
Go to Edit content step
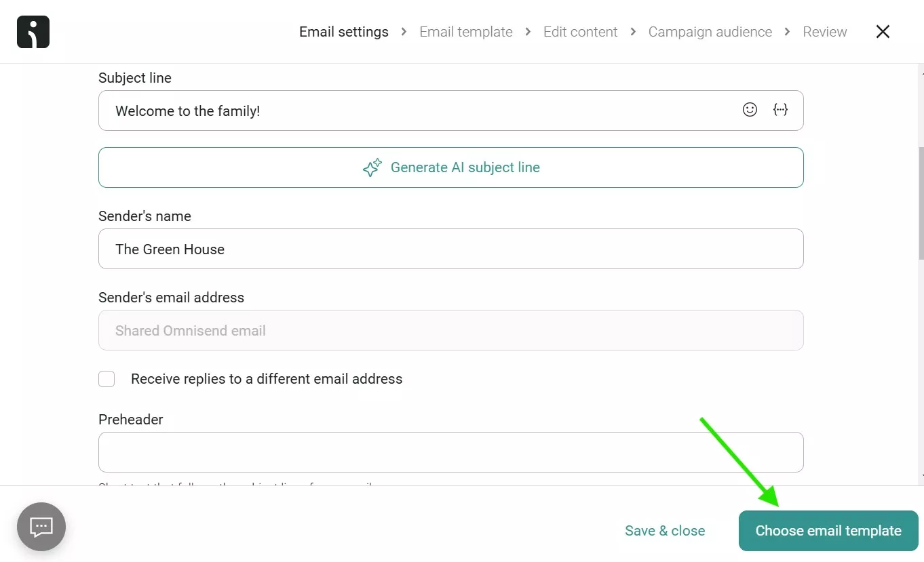581,32
